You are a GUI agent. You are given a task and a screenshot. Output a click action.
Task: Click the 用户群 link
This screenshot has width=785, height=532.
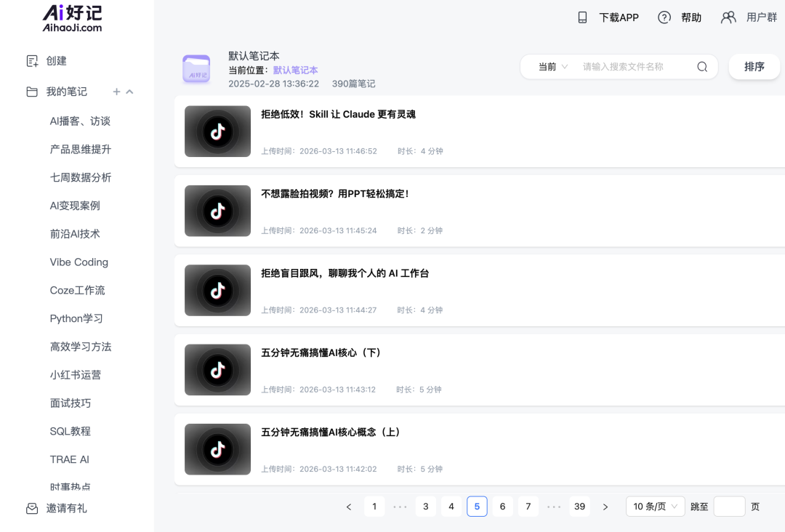762,17
